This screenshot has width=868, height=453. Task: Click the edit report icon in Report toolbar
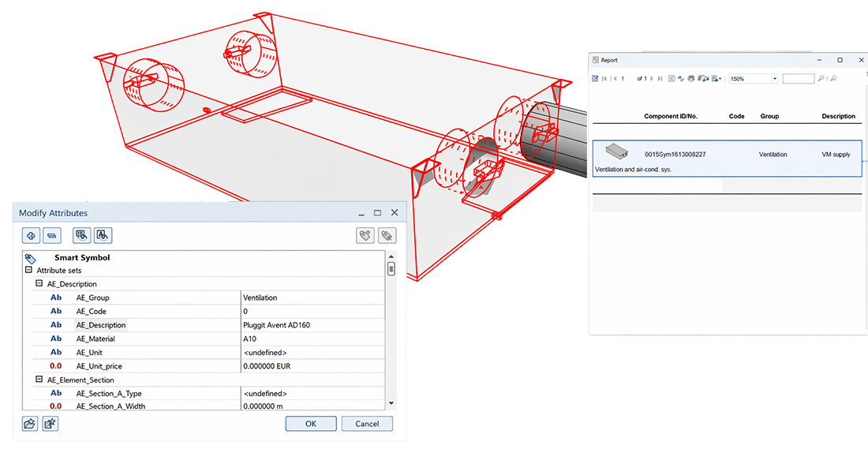pyautogui.click(x=595, y=79)
